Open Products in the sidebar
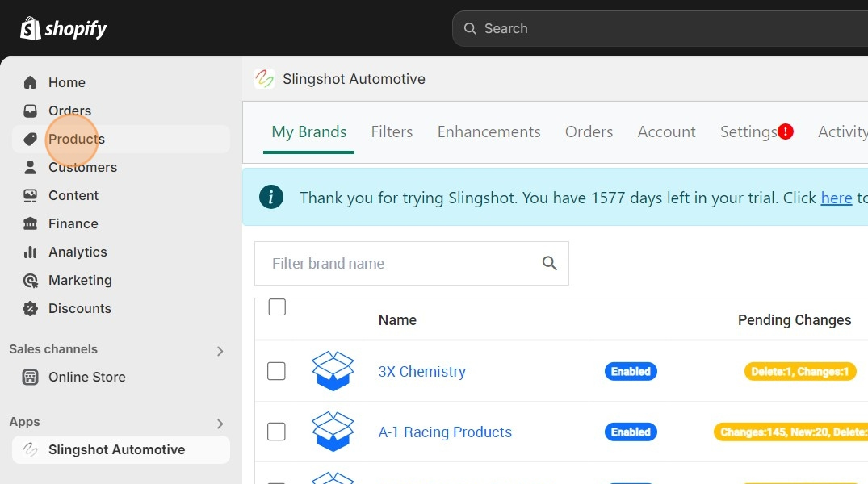The height and width of the screenshot is (484, 868). tap(120, 139)
